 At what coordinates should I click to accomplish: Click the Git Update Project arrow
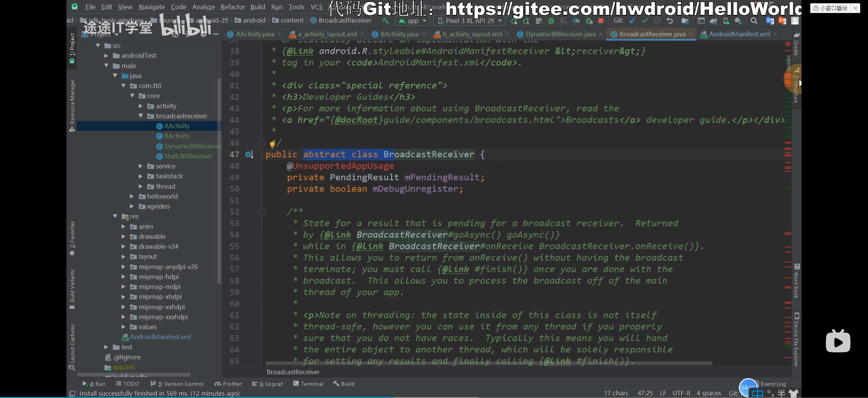click(x=632, y=21)
